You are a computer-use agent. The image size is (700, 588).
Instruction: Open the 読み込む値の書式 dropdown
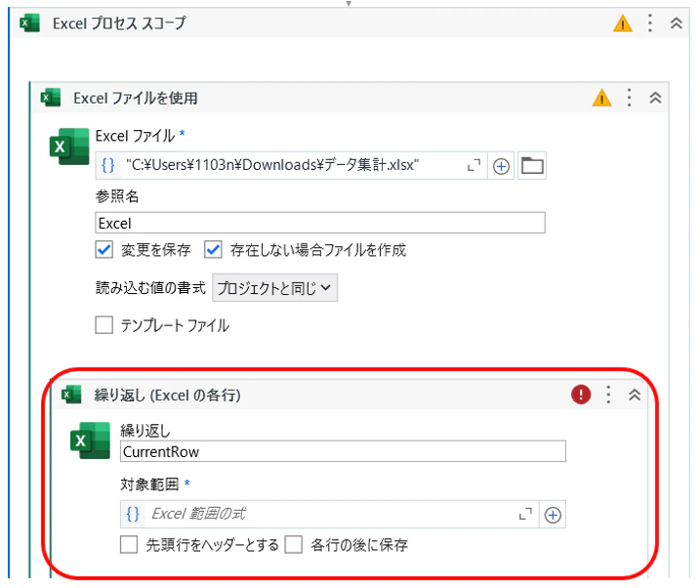click(x=274, y=288)
